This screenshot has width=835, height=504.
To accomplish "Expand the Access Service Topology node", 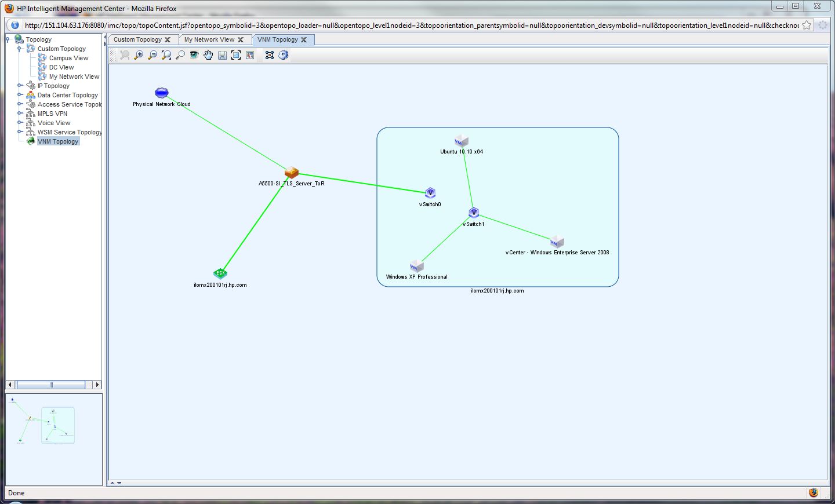I will tap(19, 104).
